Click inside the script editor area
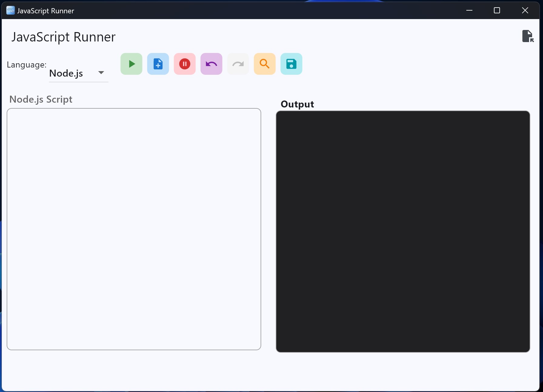 [x=134, y=230]
